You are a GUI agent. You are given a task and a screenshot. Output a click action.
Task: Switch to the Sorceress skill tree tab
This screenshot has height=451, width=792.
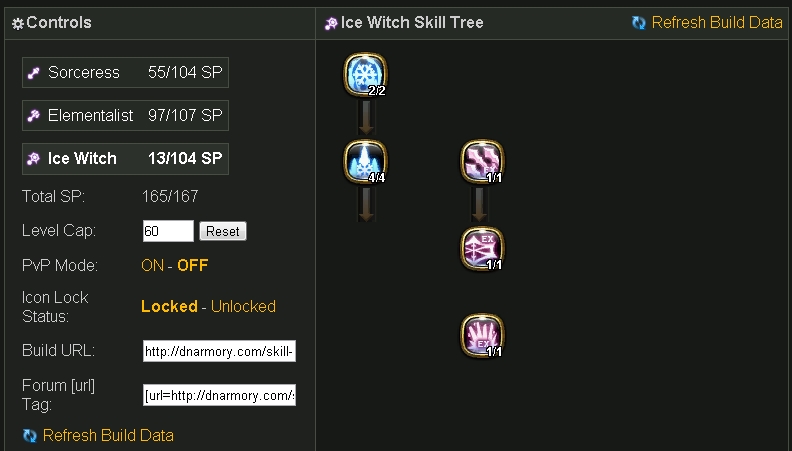[125, 72]
